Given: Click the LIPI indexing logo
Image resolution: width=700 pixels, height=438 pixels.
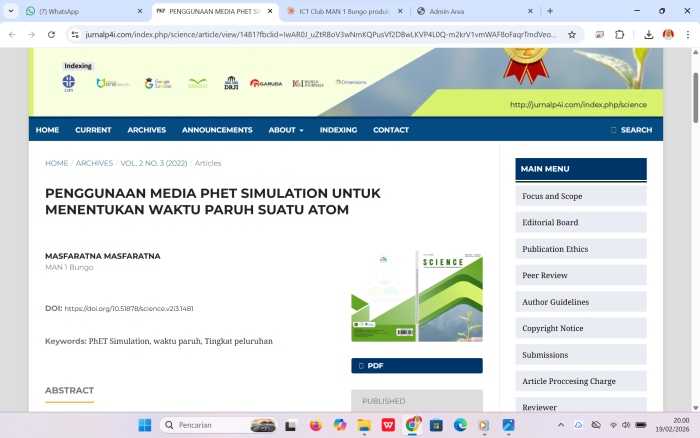Looking at the screenshot, I should tap(69, 83).
